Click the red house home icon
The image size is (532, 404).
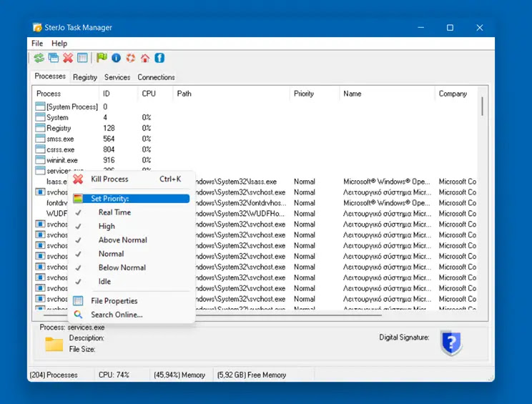145,58
